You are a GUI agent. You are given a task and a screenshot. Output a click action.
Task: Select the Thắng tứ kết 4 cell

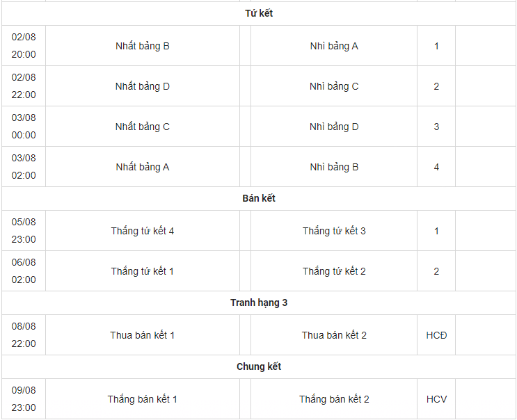point(143,231)
